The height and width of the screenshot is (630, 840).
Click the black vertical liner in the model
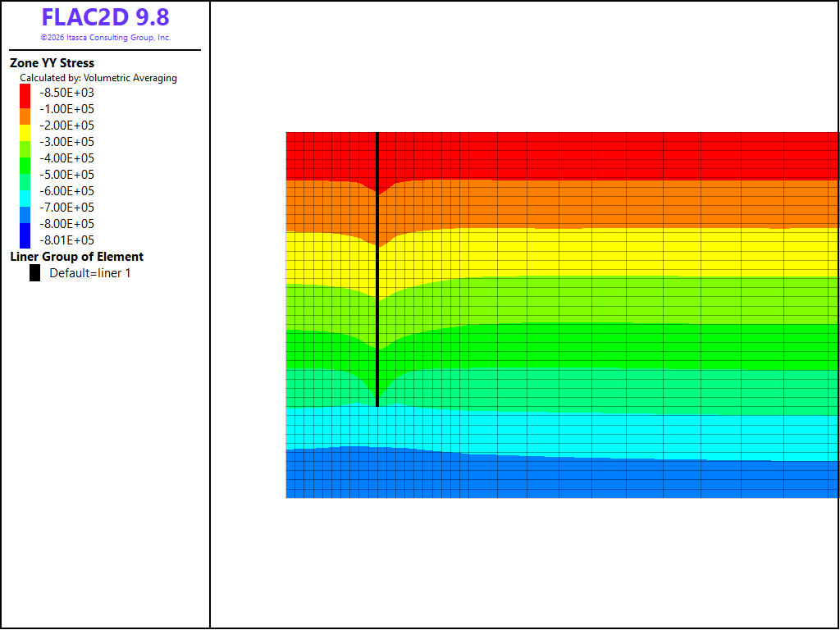377,269
